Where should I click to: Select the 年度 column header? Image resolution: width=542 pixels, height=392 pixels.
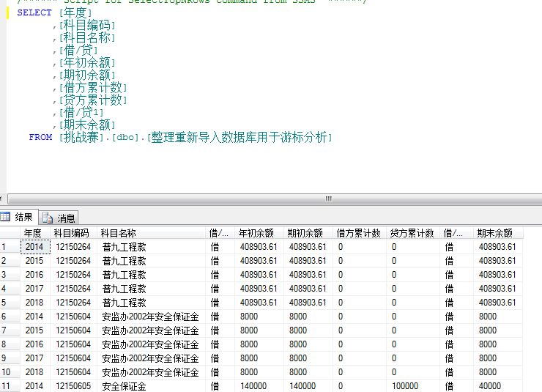(x=36, y=233)
